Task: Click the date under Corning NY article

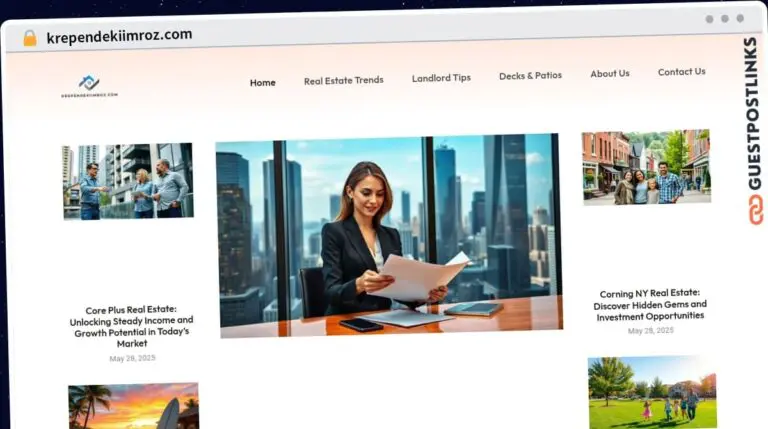Action: [x=650, y=330]
